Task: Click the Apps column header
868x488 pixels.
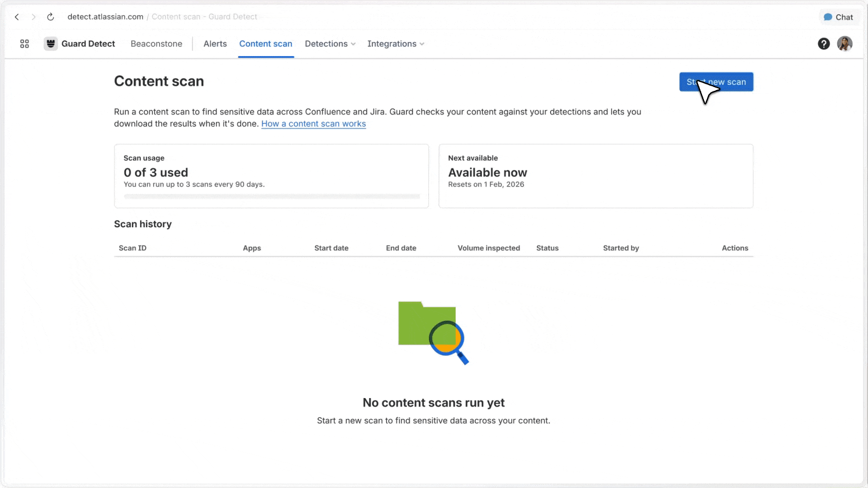Action: click(x=252, y=248)
